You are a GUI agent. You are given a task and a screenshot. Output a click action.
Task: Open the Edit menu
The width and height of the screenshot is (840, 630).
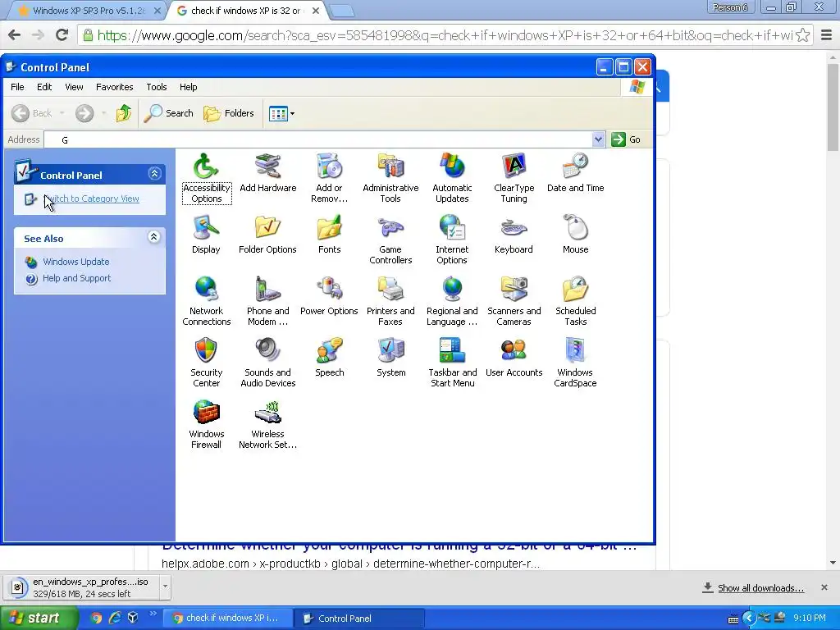pos(44,87)
